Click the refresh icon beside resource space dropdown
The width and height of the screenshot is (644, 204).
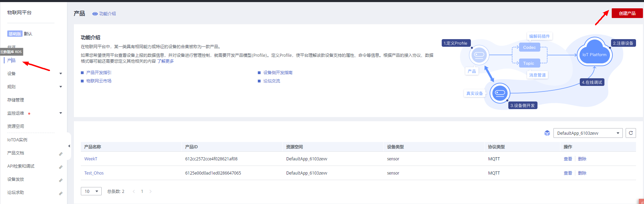point(630,133)
